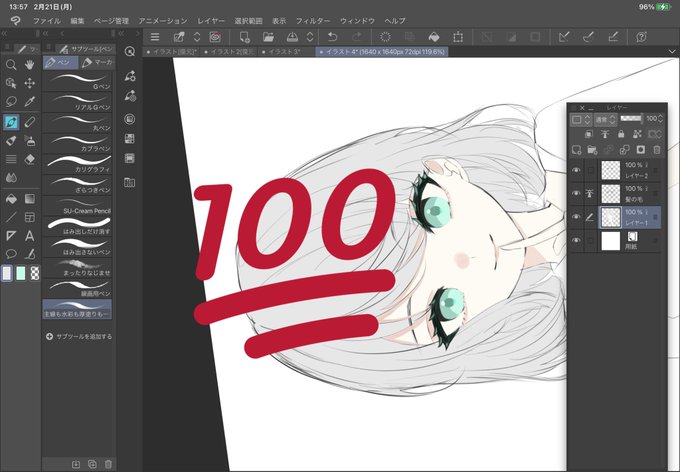Toggle Clip to layer below icon
The image size is (680, 472).
588,134
